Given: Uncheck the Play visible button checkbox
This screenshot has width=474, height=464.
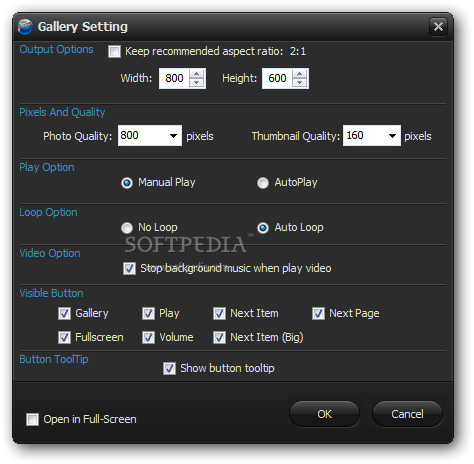Looking at the screenshot, I should click(x=148, y=313).
